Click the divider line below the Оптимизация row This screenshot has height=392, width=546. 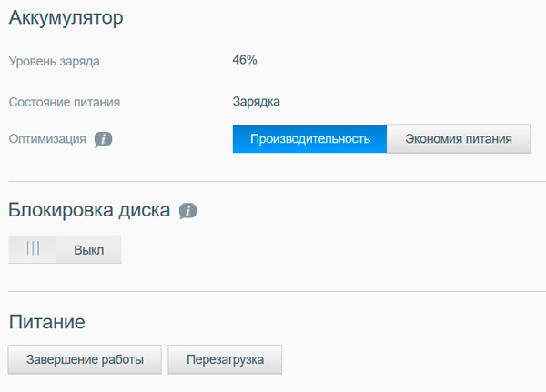tap(273, 182)
